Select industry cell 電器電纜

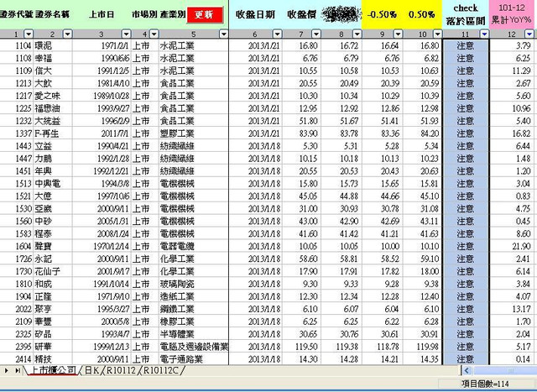[x=194, y=247]
